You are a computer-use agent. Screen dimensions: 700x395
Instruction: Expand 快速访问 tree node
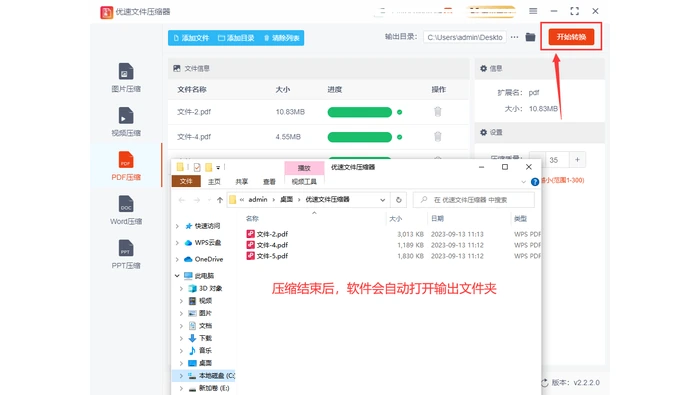(x=177, y=226)
